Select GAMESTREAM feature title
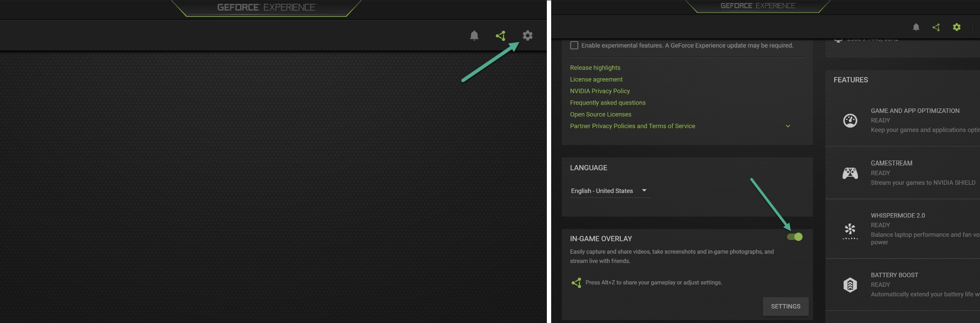Screen dimensions: 980x323 coord(891,163)
